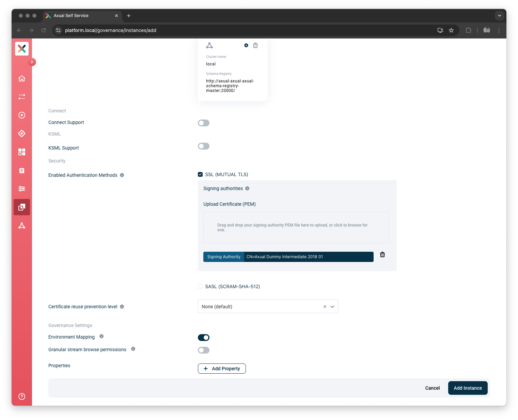Viewport: 518px width, 420px height.
Task: Disable Environment Mapping toggle
Action: pos(204,338)
